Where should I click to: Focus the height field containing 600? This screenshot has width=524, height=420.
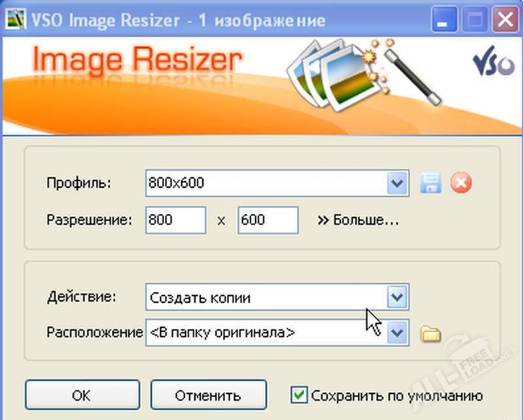(x=268, y=220)
